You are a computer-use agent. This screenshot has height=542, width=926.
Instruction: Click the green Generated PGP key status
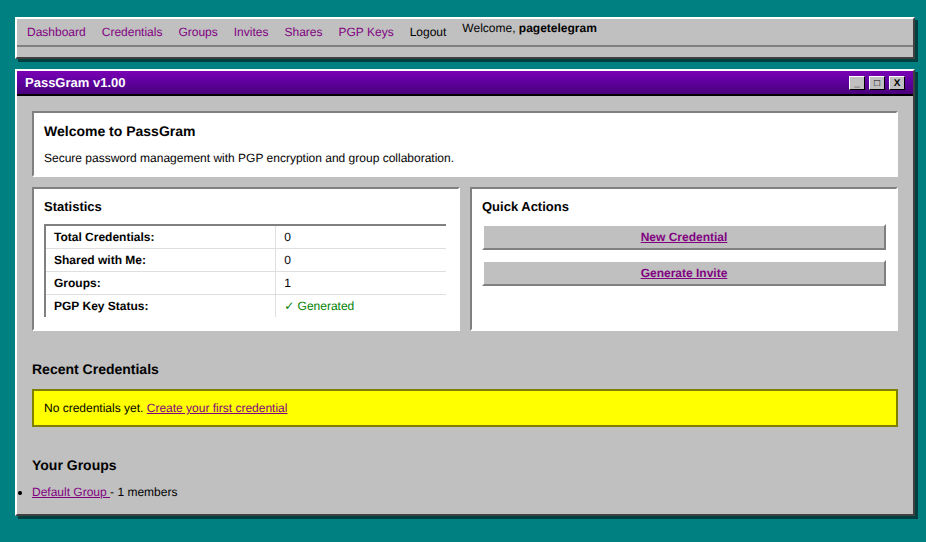point(320,306)
